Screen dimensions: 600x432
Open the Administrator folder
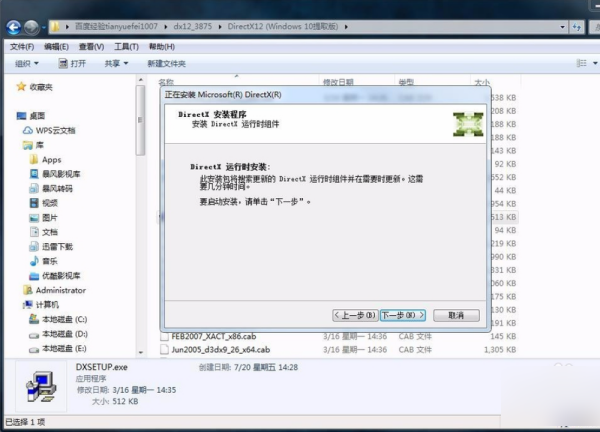click(60, 290)
